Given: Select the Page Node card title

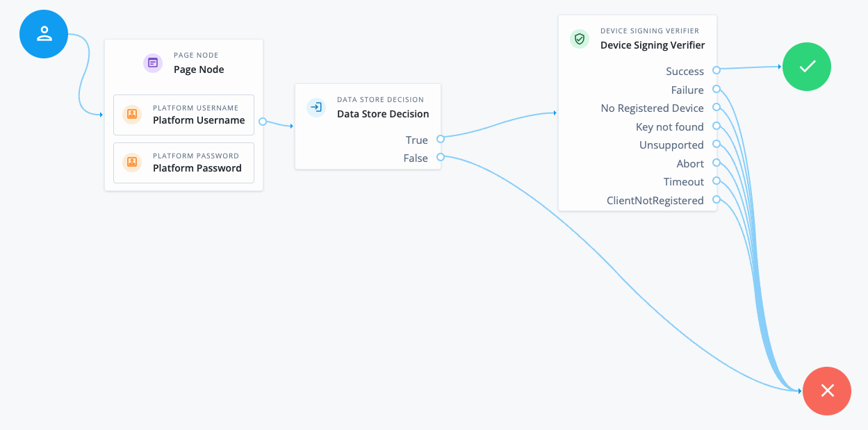Looking at the screenshot, I should pyautogui.click(x=199, y=69).
